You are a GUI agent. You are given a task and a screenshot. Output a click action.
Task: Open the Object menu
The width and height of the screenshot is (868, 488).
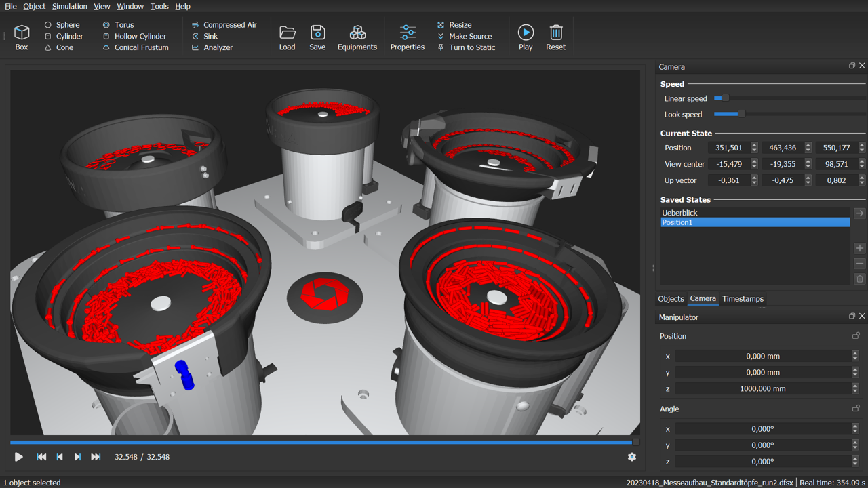(x=35, y=6)
